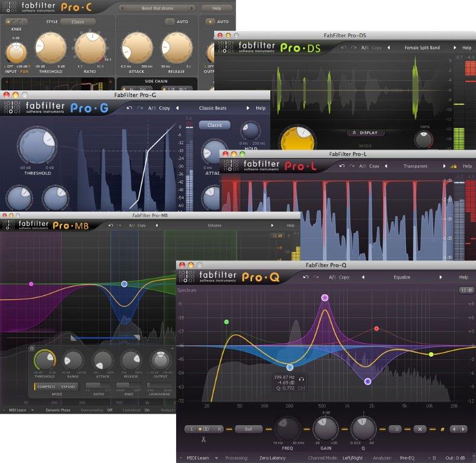This screenshot has width=476, height=463.
Task: Click the band power icon in Pro-MB
Action: [x=31, y=349]
